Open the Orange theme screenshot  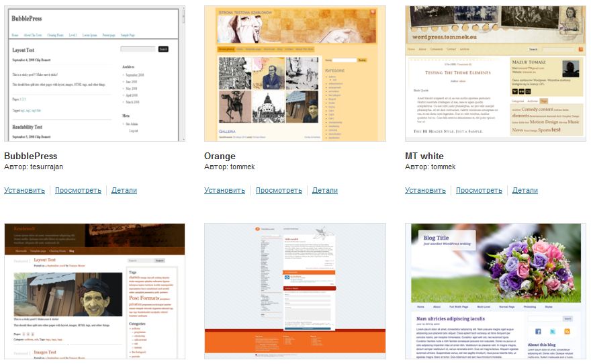click(x=295, y=73)
